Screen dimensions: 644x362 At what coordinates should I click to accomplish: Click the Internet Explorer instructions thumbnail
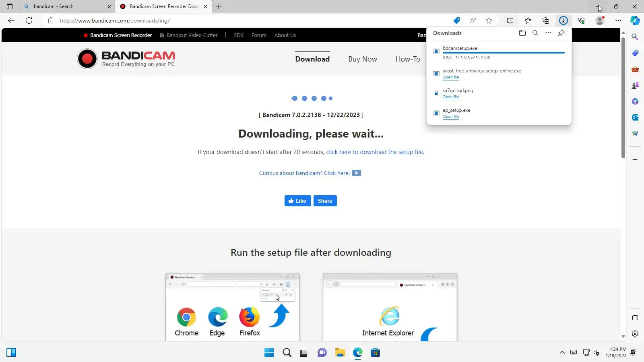coord(390,307)
